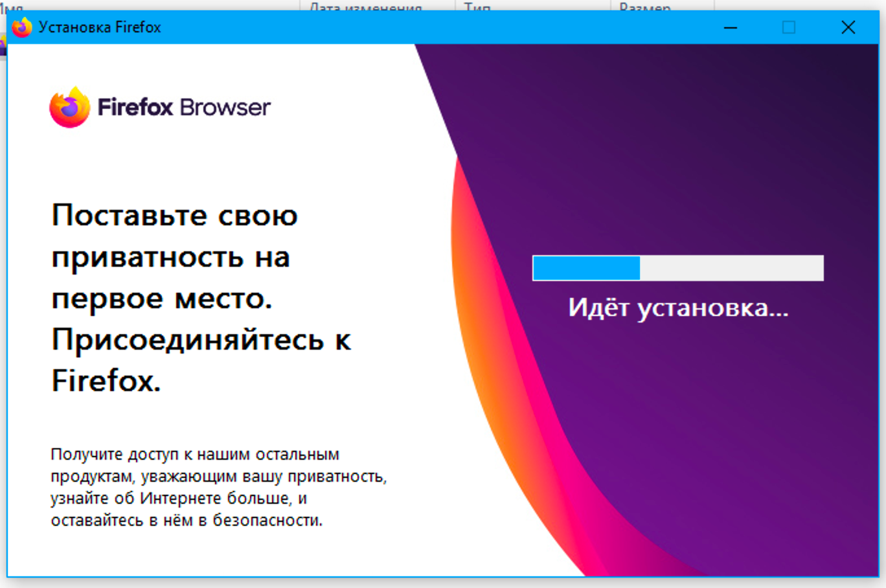The height and width of the screenshot is (588, 886).
Task: Click the 'Тип' column header behind installer
Action: [x=477, y=7]
